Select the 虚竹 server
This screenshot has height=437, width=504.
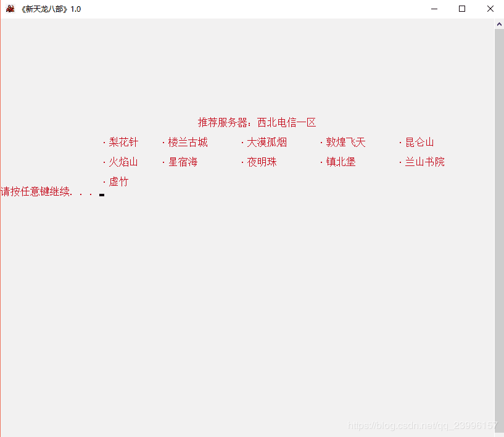tap(118, 181)
